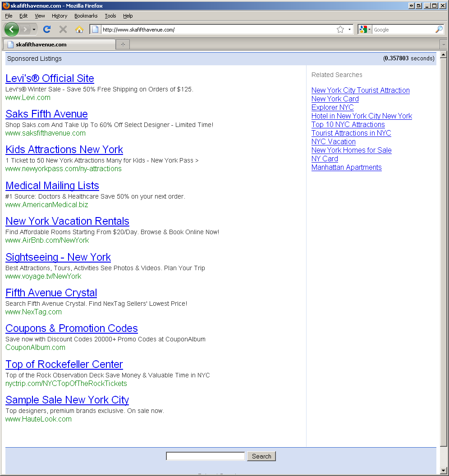Select the skafifthavenue.com tab
Screen dimensions: 449x476
[x=59, y=44]
